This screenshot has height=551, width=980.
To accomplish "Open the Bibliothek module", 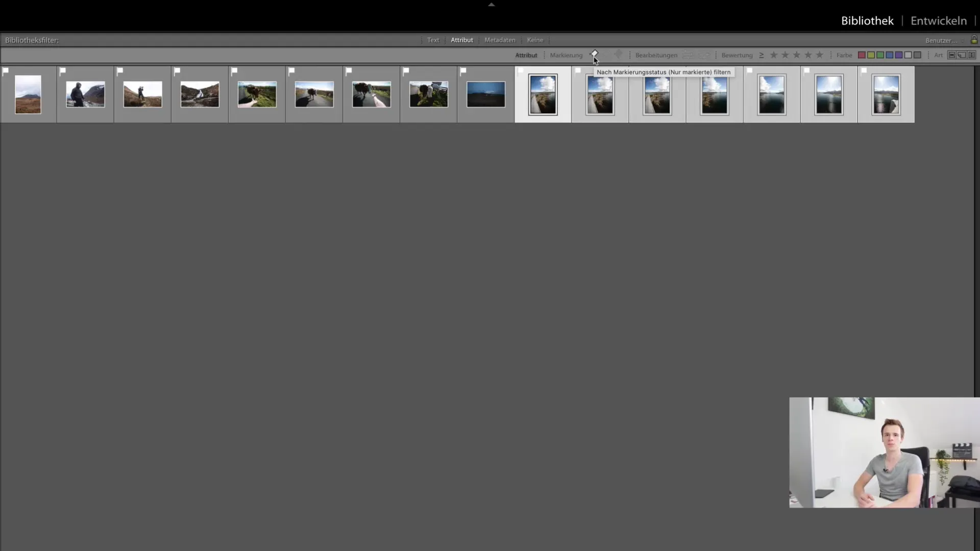I will click(867, 21).
